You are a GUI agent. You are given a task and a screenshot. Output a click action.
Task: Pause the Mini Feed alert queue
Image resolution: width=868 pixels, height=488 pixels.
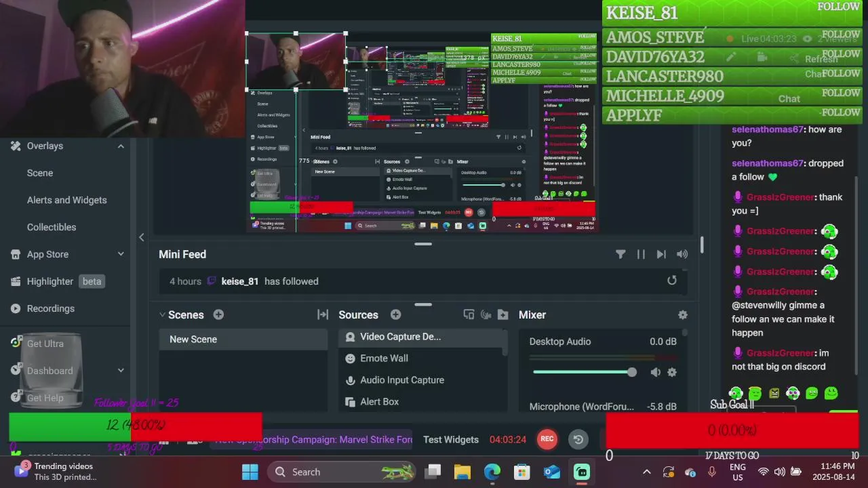(641, 254)
